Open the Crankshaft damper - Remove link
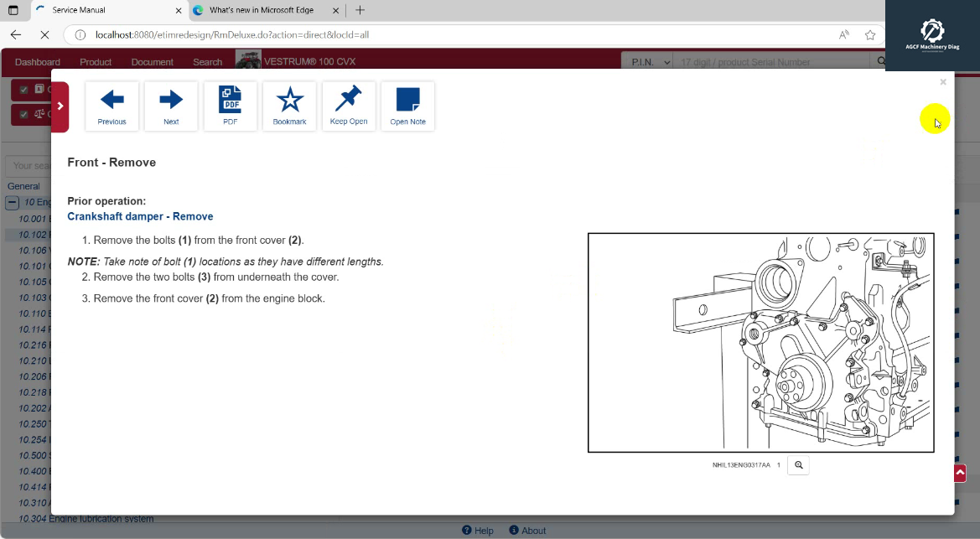The height and width of the screenshot is (539, 980). pyautogui.click(x=140, y=216)
